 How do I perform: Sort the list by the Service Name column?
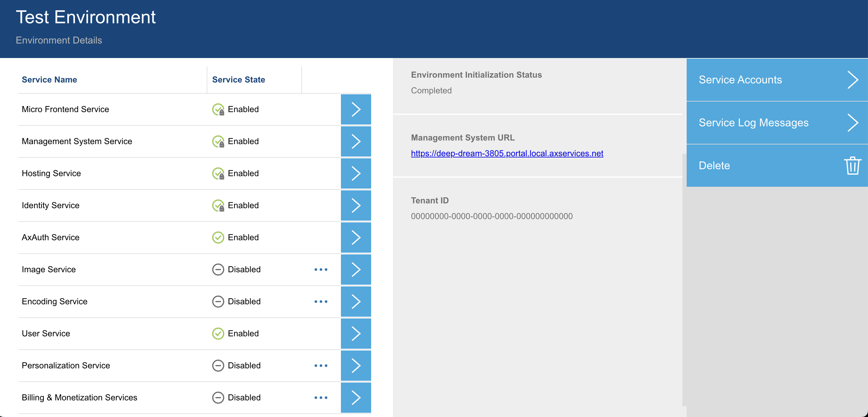49,79
